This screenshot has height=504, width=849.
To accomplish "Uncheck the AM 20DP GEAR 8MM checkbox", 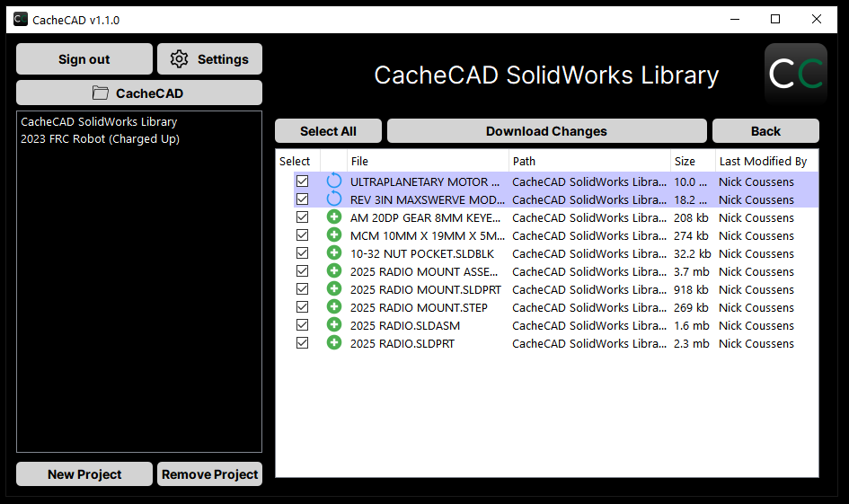I will [302, 217].
